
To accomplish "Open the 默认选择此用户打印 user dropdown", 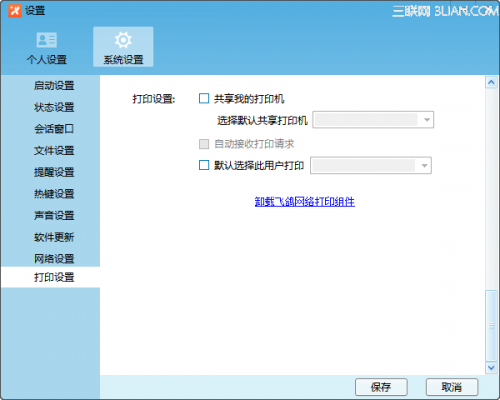I will click(371, 165).
